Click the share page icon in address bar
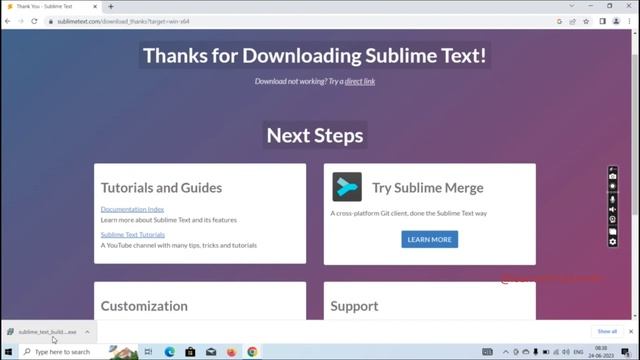Image resolution: width=640 pixels, height=360 pixels. (573, 21)
